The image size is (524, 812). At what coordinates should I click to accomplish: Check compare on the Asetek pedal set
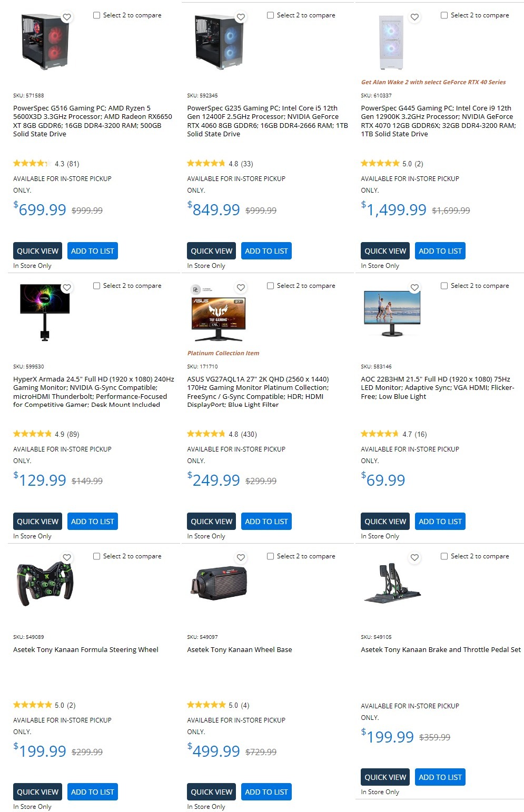444,556
